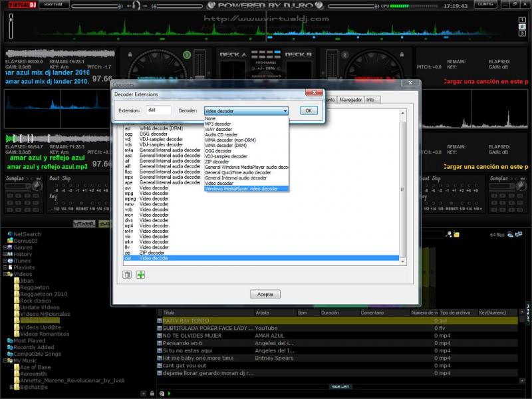Image resolution: width=532 pixels, height=399 pixels.
Task: Select waveform view number 3
Action: click(522, 33)
